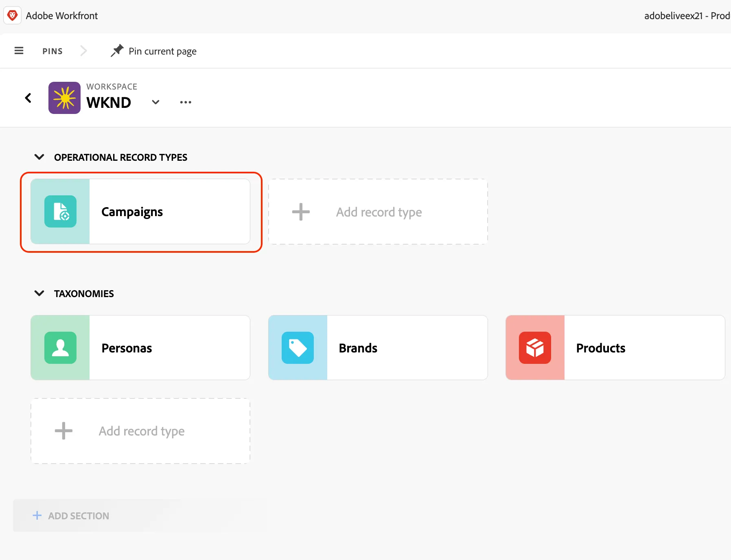Image resolution: width=731 pixels, height=560 pixels.
Task: Click the Campaigns record type icon
Action: pyautogui.click(x=60, y=212)
